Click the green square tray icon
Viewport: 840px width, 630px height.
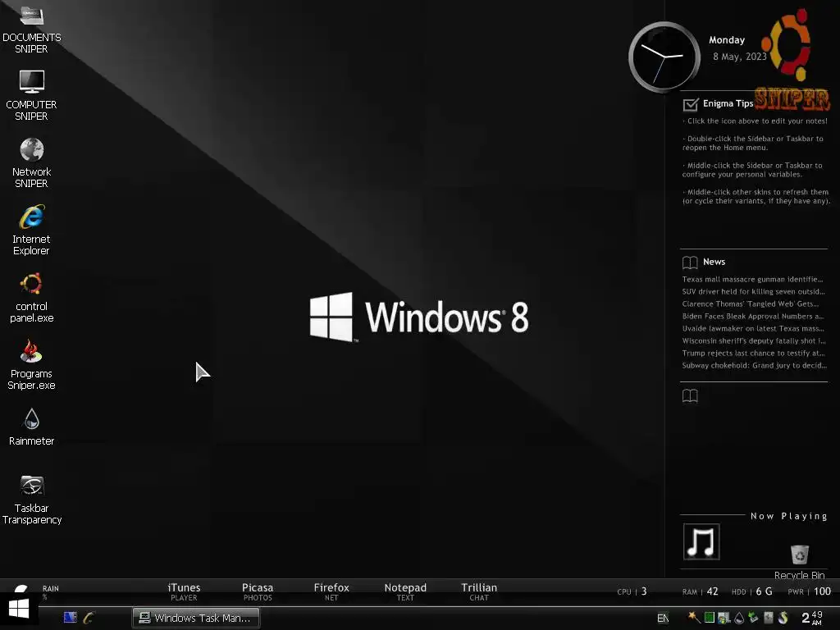710,618
